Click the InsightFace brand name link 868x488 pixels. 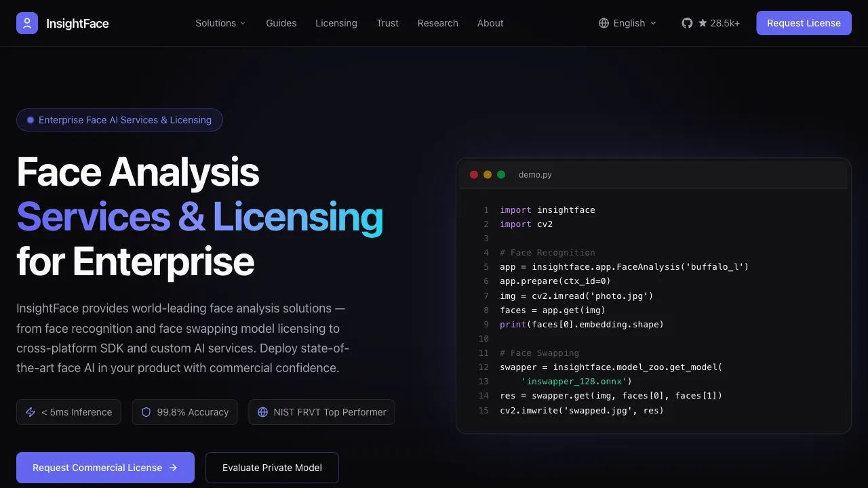[x=77, y=24]
